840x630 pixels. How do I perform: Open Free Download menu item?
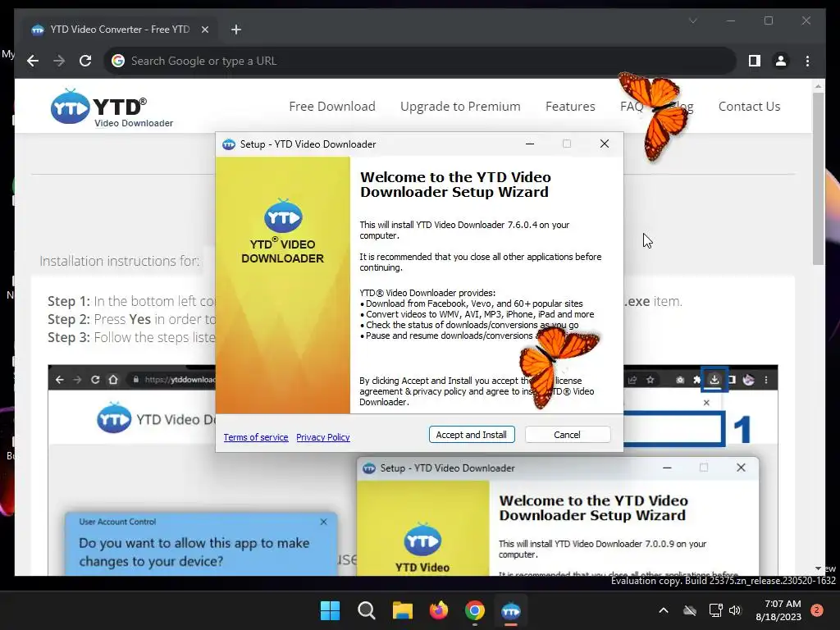click(332, 106)
